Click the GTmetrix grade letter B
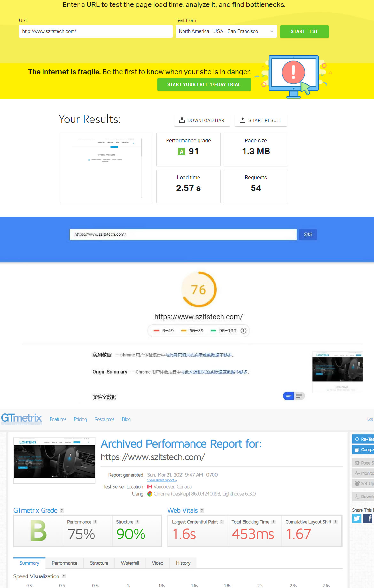Screen dimensions: 374x588 (x=38, y=531)
